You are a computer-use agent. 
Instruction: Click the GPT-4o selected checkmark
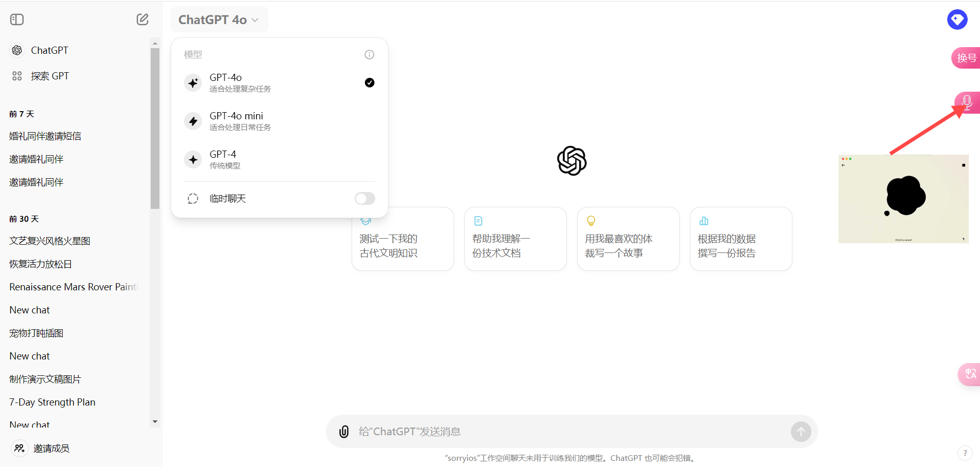[x=370, y=82]
